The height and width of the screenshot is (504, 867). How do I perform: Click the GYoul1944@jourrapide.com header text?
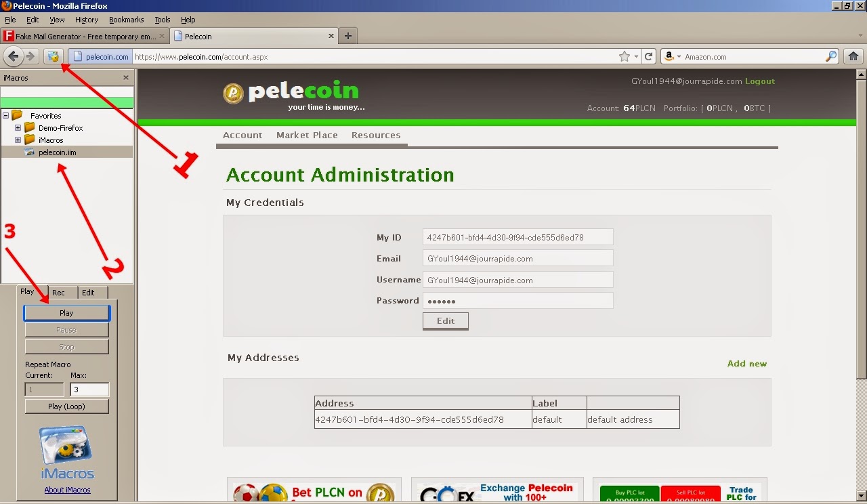(x=687, y=81)
